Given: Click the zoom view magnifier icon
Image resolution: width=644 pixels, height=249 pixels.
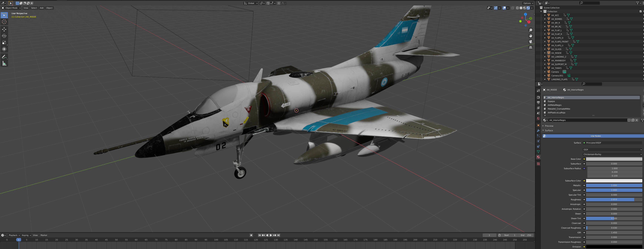Looking at the screenshot, I should 530,30.
